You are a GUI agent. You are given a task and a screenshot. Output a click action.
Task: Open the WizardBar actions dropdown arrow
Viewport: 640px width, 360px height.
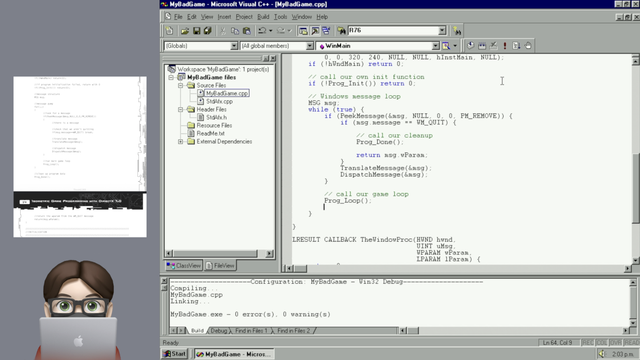tap(455, 46)
